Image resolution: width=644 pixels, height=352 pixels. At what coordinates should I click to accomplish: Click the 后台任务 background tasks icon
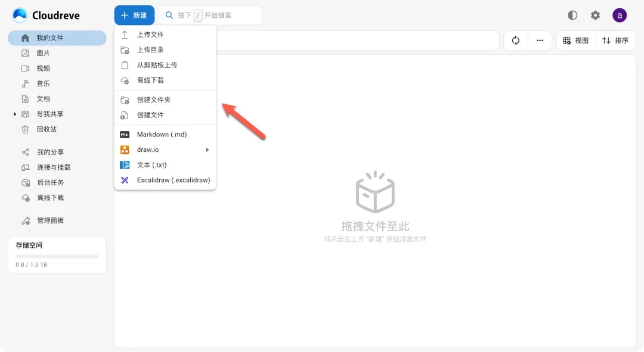pyautogui.click(x=26, y=183)
